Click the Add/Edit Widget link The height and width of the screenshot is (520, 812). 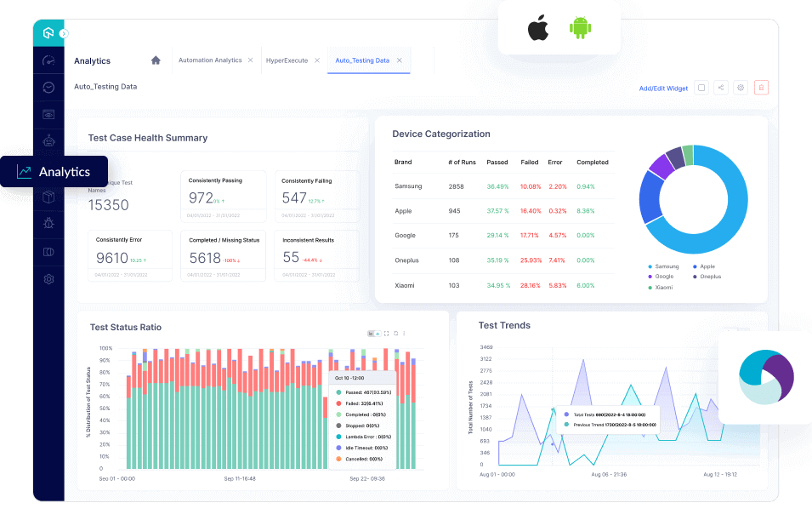click(x=662, y=88)
